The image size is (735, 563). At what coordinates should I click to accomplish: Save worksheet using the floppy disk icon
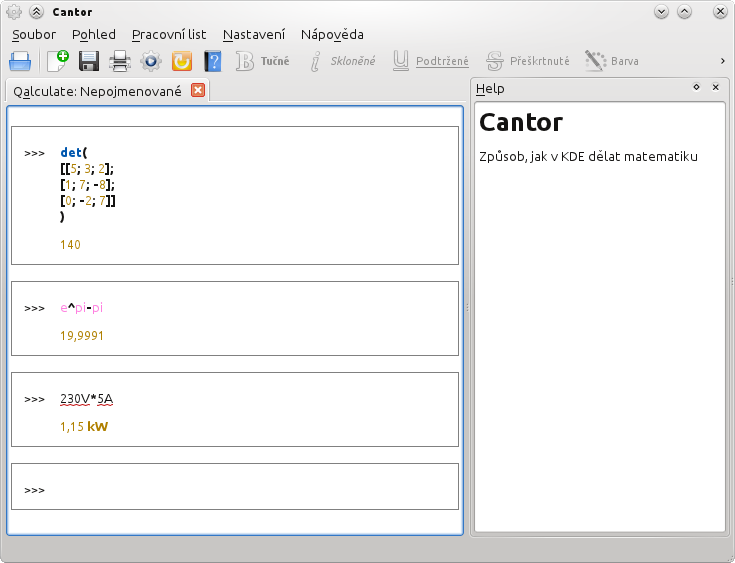point(89,61)
